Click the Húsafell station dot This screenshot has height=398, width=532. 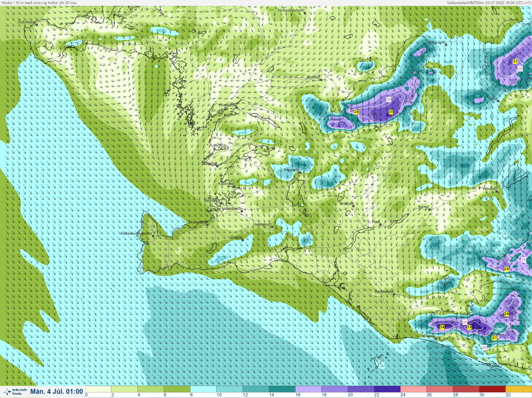(321, 80)
